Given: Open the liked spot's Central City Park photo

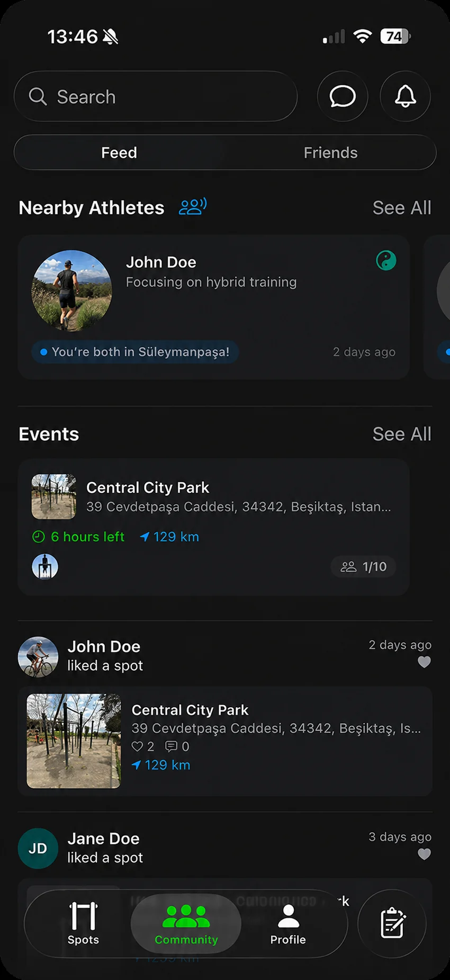Looking at the screenshot, I should click(74, 741).
